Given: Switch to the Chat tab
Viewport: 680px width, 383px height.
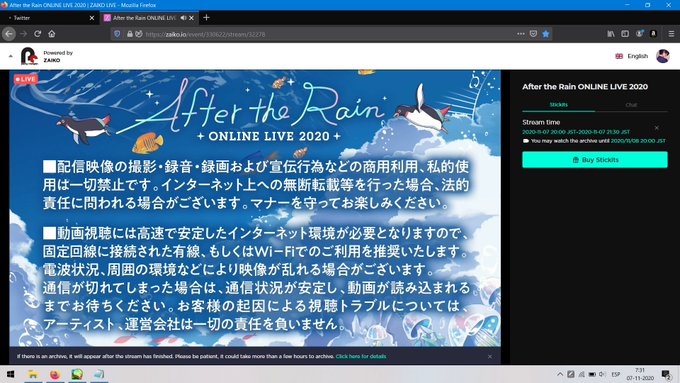Looking at the screenshot, I should (x=631, y=105).
